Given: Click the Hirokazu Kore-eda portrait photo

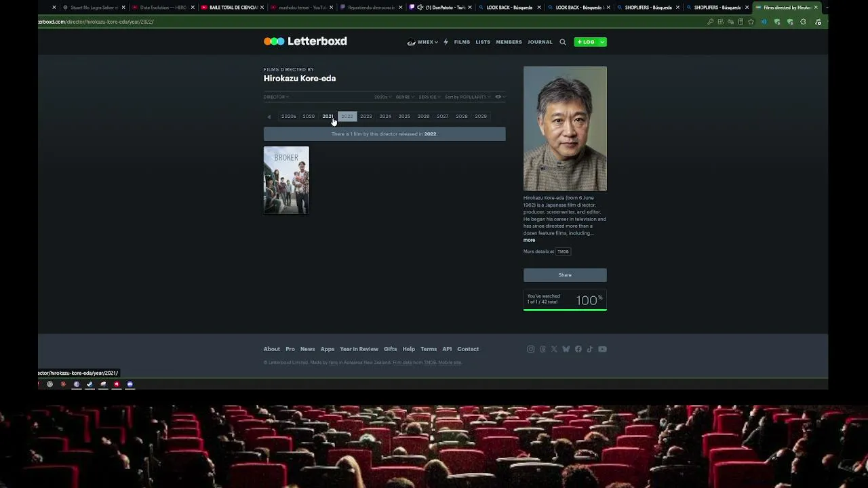Looking at the screenshot, I should pos(565,129).
